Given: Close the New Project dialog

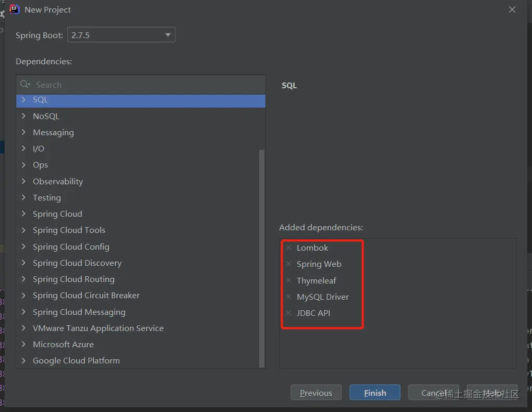Looking at the screenshot, I should pos(512,9).
